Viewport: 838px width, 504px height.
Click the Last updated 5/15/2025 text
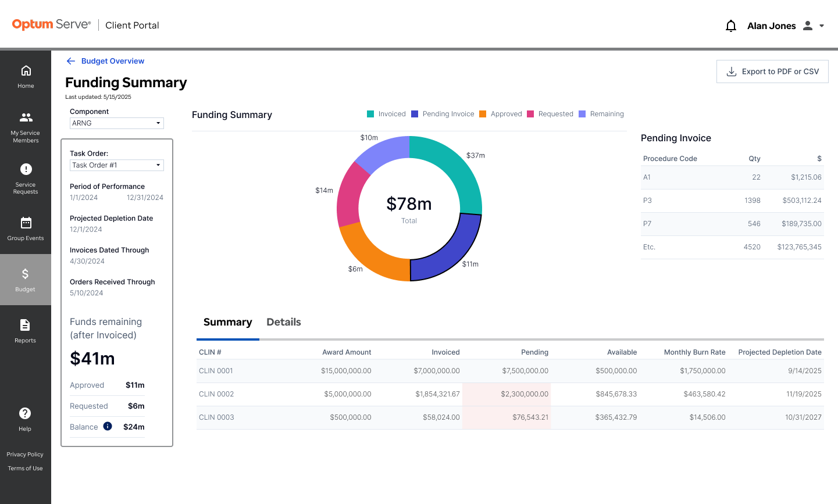click(x=98, y=97)
